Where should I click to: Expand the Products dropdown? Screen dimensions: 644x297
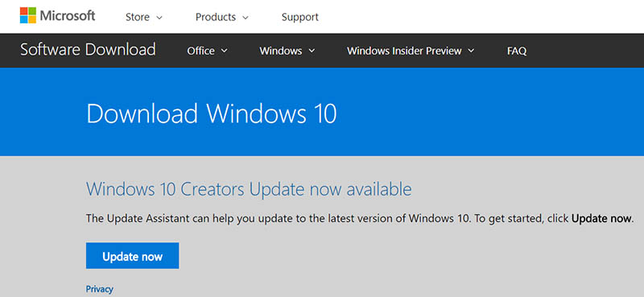(222, 17)
